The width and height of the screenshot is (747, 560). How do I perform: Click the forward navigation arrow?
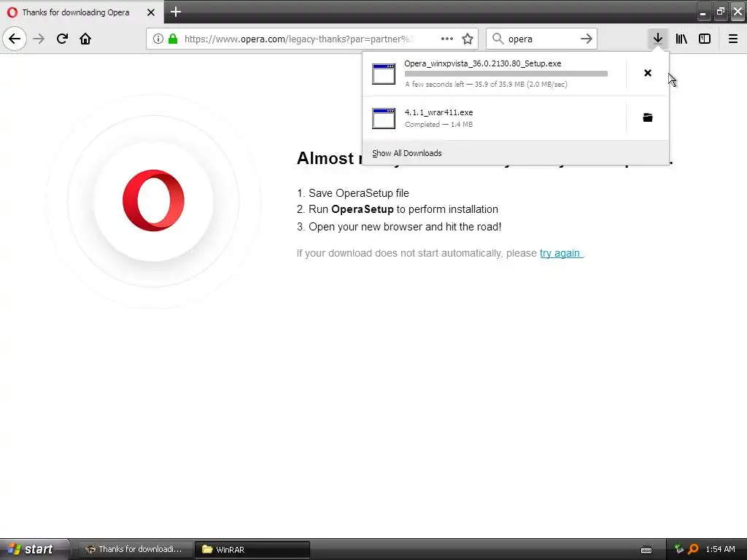pos(39,39)
